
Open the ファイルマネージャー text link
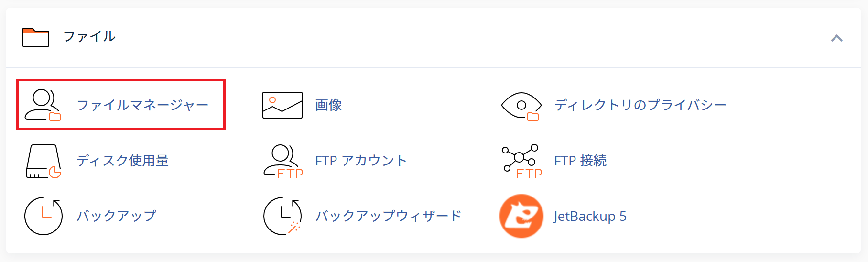click(x=143, y=105)
